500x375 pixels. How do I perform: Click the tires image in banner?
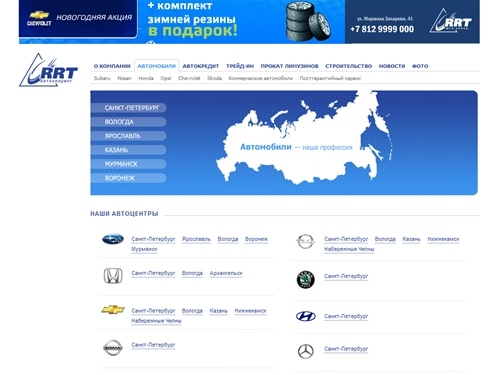308,21
